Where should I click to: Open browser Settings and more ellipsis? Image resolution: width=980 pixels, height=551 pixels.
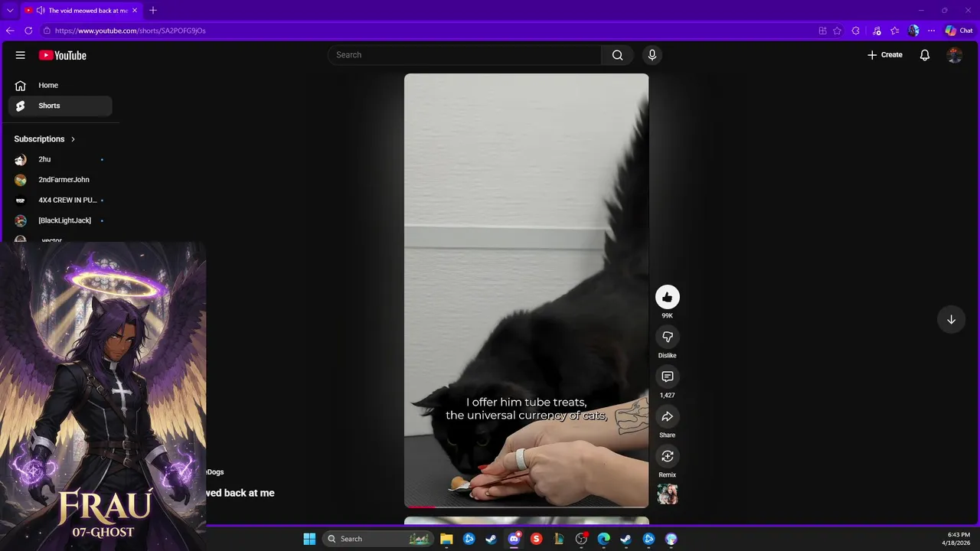tap(932, 31)
